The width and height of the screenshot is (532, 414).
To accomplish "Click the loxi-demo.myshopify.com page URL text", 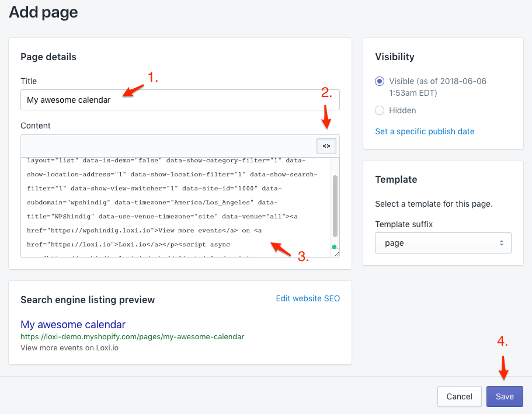I will point(133,336).
